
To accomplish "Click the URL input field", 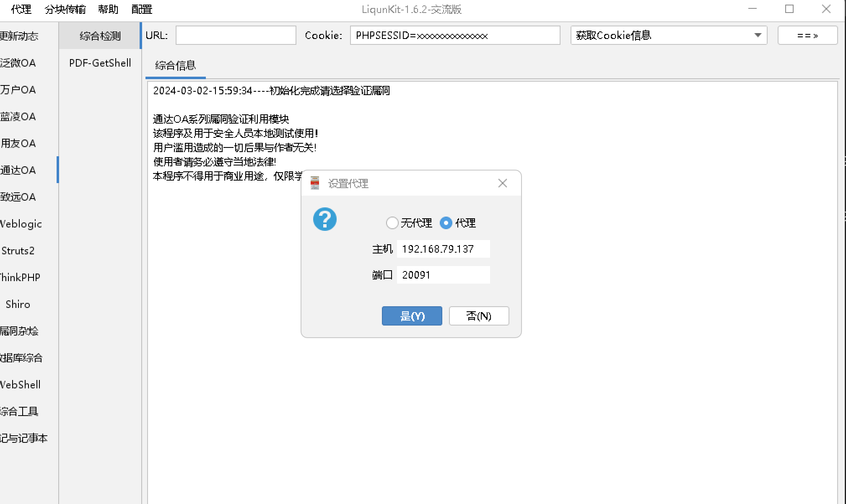I will [236, 35].
